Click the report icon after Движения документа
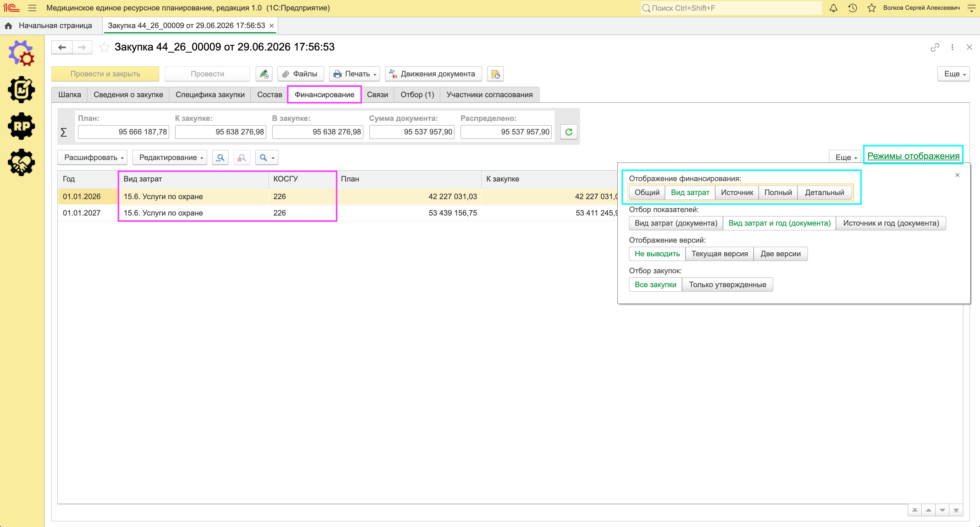980x527 pixels. [x=495, y=74]
